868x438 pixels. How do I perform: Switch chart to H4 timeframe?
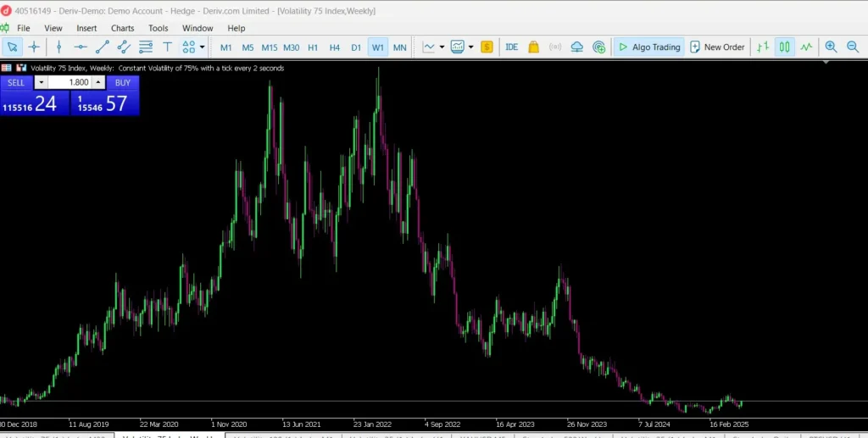click(334, 47)
